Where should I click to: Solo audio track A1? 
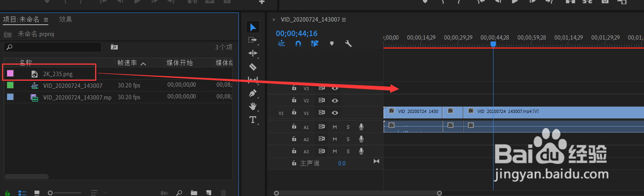click(x=348, y=127)
